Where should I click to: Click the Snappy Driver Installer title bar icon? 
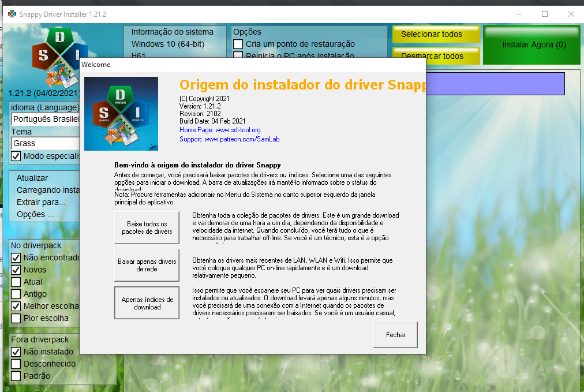coord(12,14)
